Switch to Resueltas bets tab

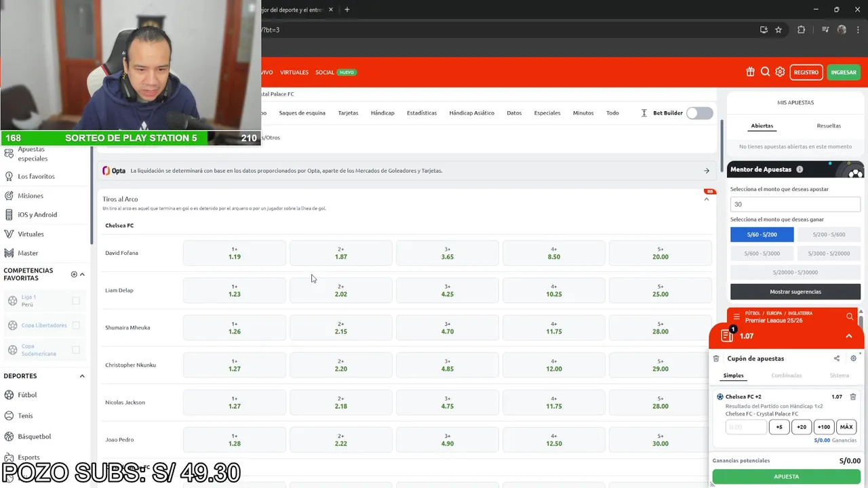click(x=829, y=125)
